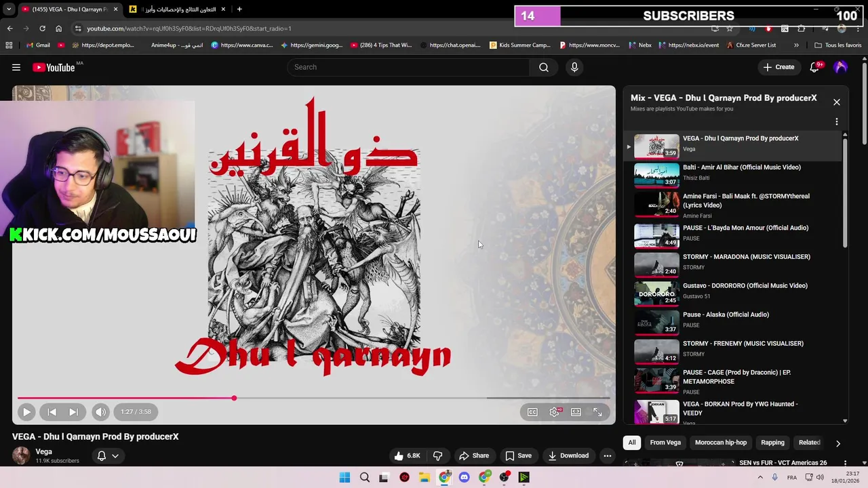Open the Windows Start menu

point(344,477)
